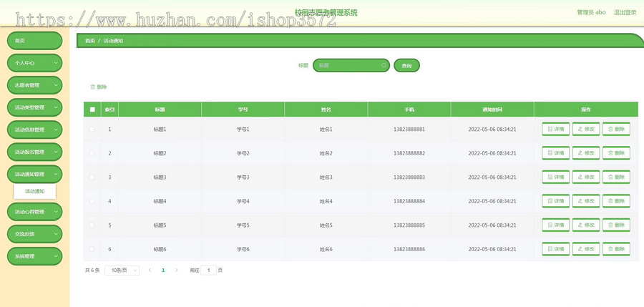
Task: Check the checkbox for row 5
Action: coord(92,225)
